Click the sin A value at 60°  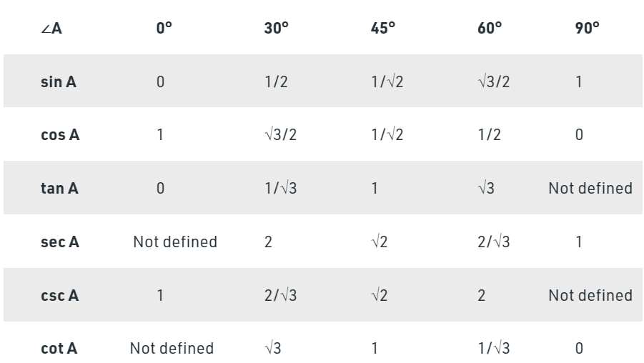coord(493,82)
